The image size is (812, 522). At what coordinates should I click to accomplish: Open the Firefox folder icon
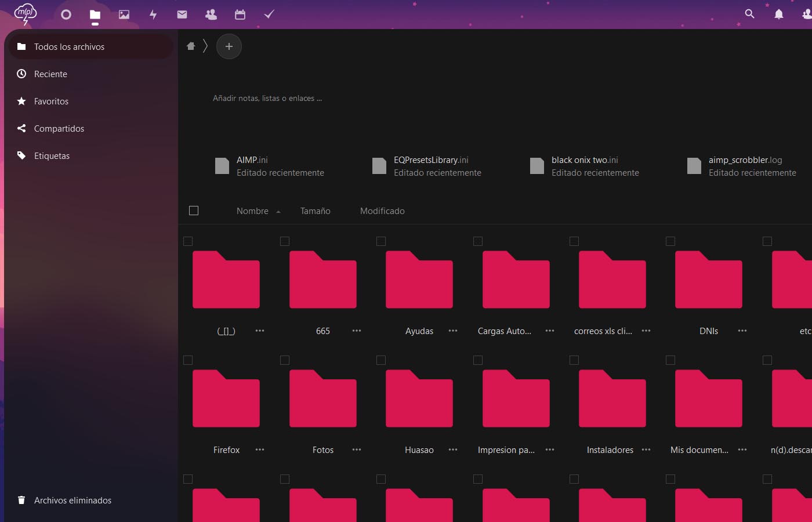tap(226, 398)
